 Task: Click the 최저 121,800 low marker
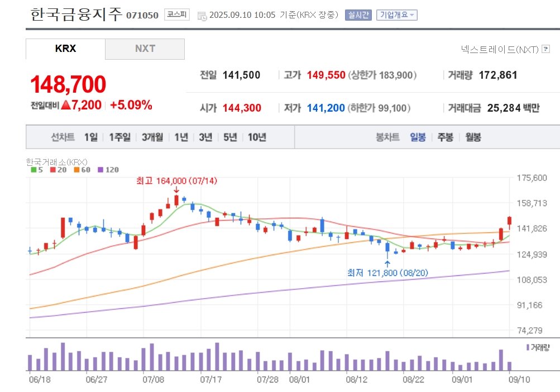[387, 273]
